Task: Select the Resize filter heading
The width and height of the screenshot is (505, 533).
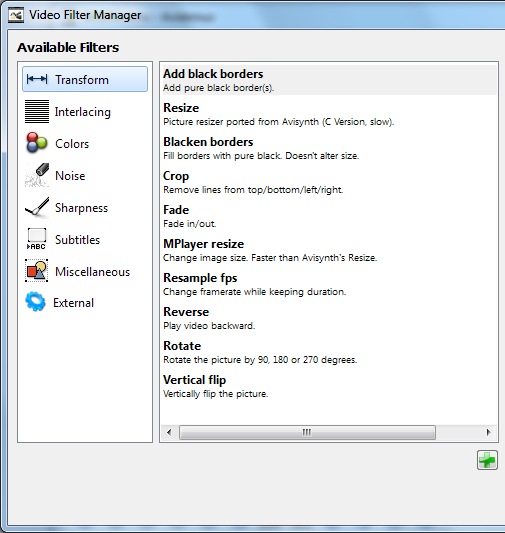Action: point(181,108)
